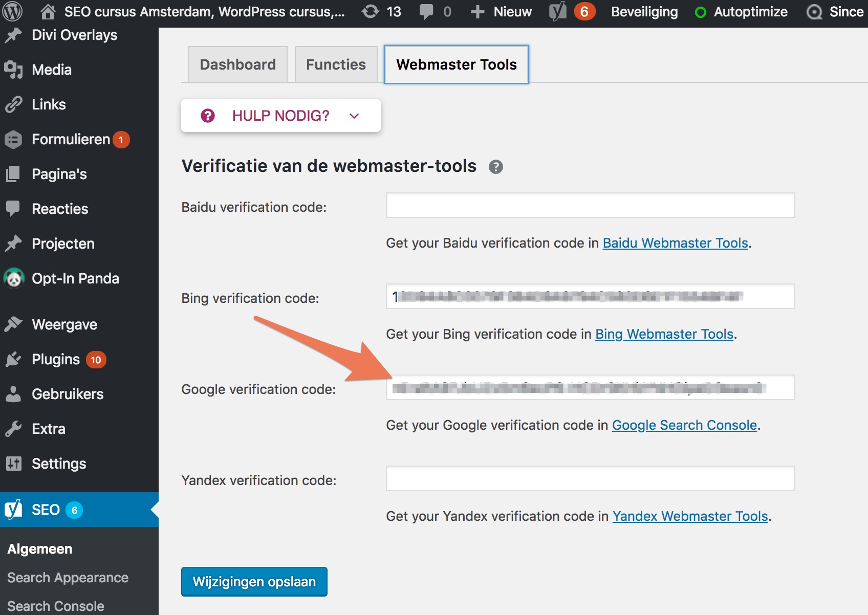Image resolution: width=868 pixels, height=615 pixels.
Task: Open Google Search Console link
Action: pos(684,425)
